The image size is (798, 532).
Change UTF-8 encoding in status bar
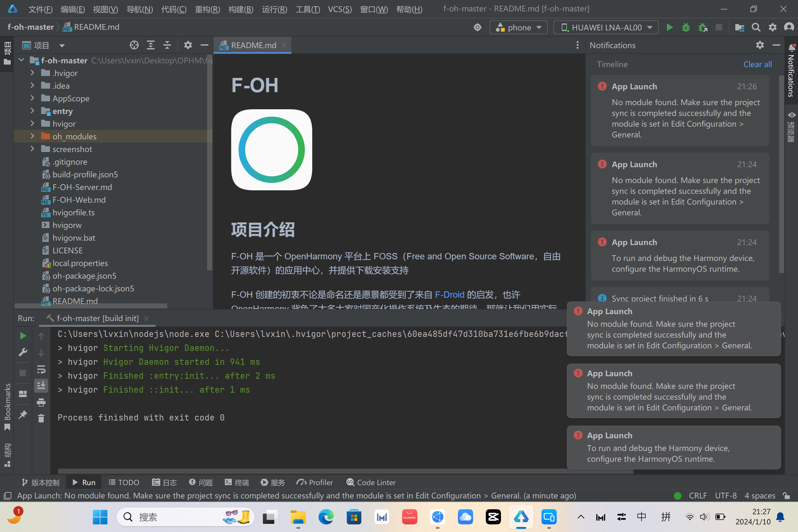(x=726, y=496)
